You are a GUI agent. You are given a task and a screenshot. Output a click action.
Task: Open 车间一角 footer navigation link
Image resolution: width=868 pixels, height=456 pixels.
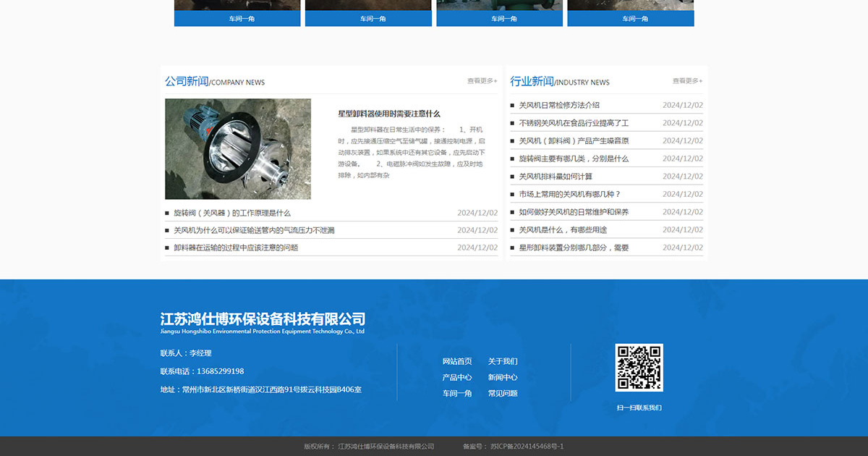coord(457,393)
